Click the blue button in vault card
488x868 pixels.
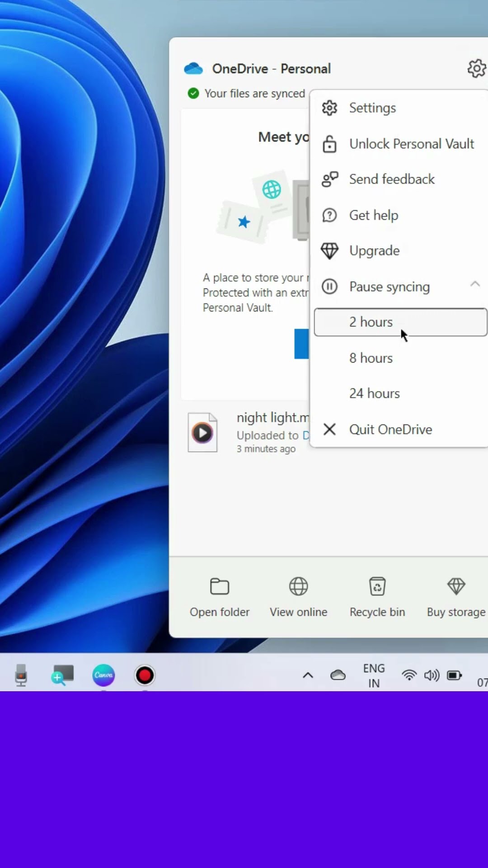click(x=301, y=344)
